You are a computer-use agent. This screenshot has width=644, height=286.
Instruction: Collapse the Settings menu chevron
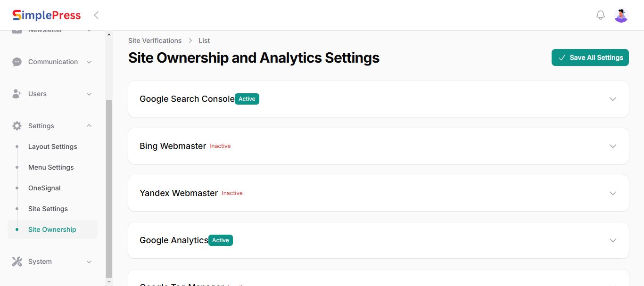point(89,126)
